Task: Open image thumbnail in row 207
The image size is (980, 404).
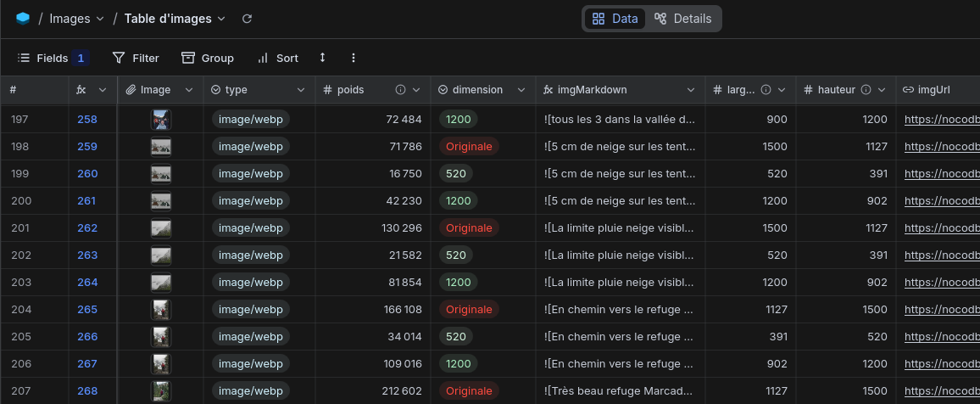Action: click(x=160, y=391)
